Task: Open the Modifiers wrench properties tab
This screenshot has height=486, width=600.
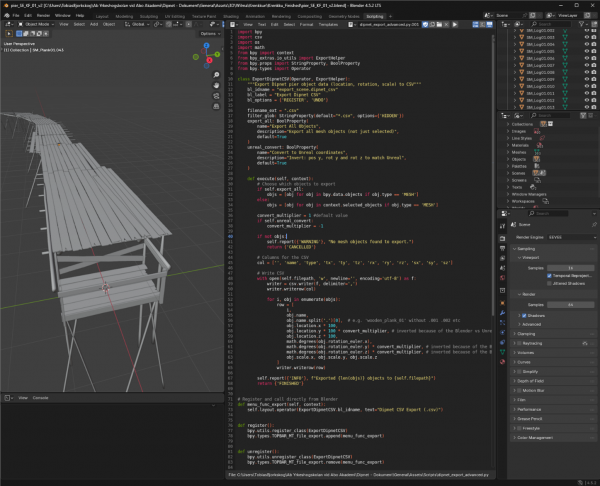Action: [502, 313]
